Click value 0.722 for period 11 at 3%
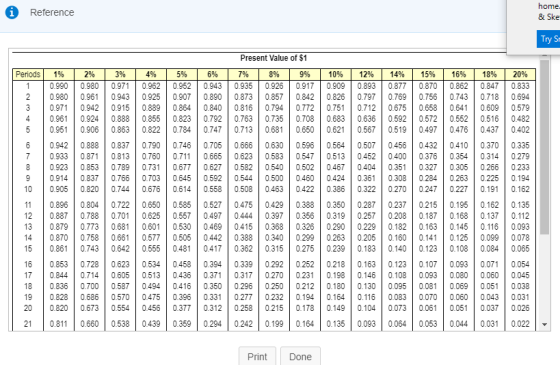Screen dimensions: 560x365 click(120, 205)
